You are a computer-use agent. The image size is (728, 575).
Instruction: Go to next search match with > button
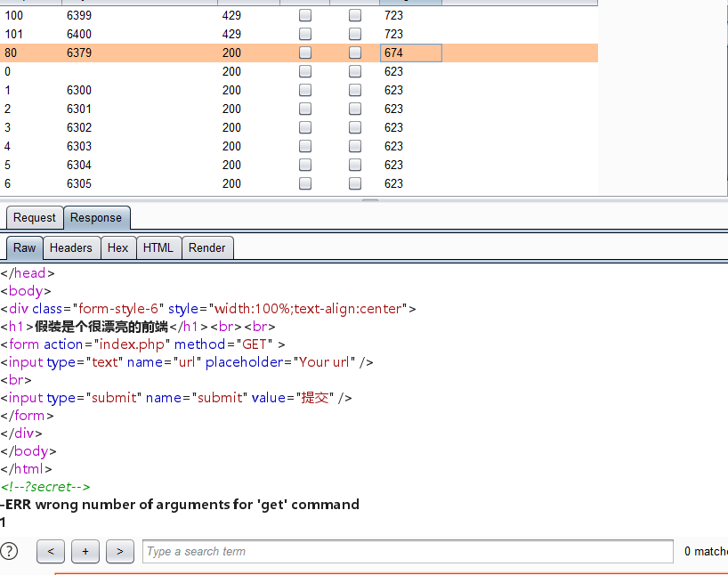pos(120,551)
